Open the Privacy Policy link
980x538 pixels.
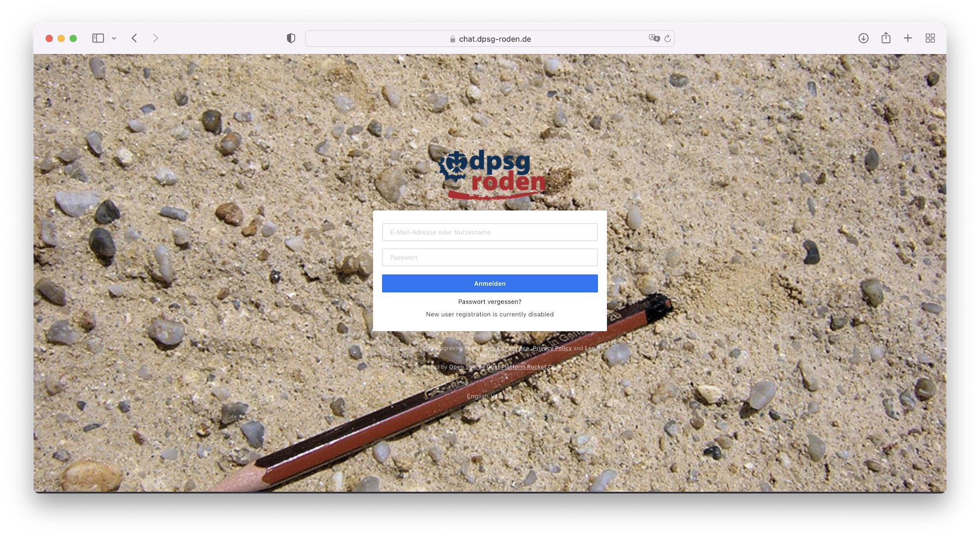552,348
